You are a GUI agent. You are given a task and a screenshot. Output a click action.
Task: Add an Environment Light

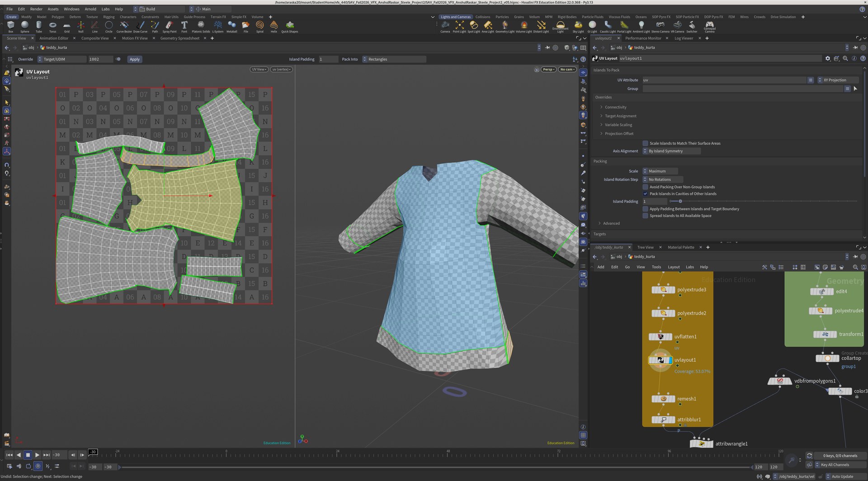[560, 27]
